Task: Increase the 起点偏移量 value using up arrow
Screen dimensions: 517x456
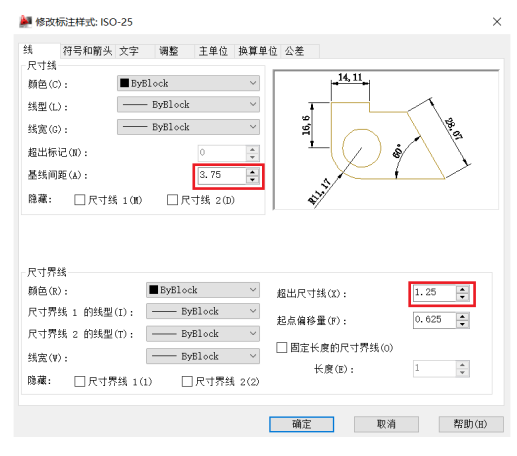Action: pyautogui.click(x=462, y=317)
